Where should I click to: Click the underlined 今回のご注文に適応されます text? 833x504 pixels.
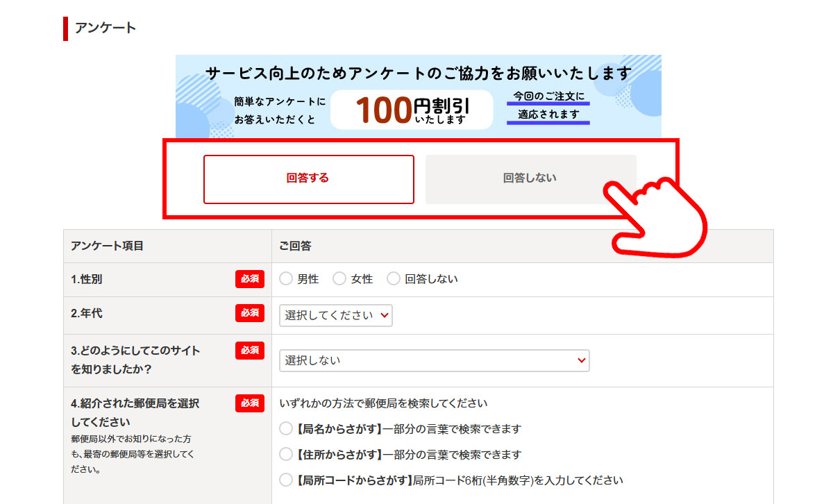coord(548,106)
